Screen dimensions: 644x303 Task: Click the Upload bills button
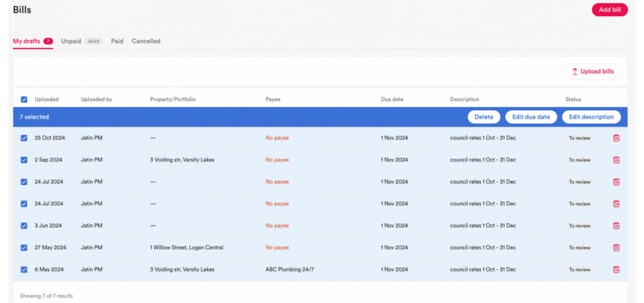pyautogui.click(x=592, y=72)
